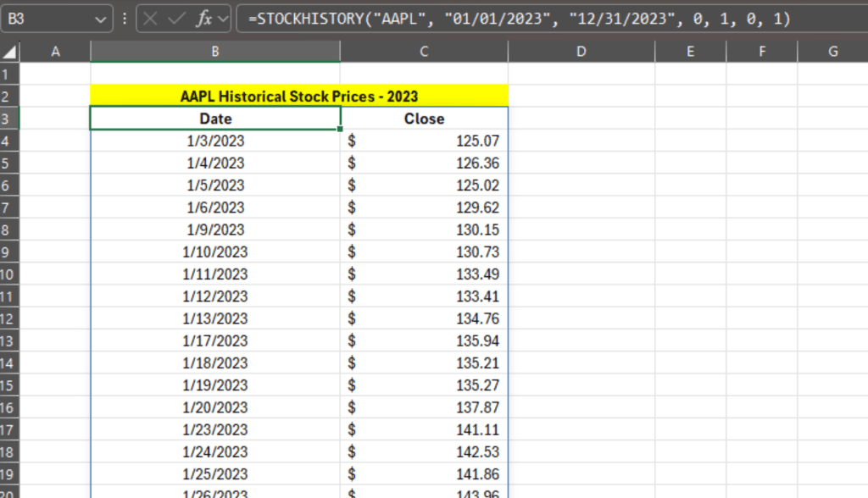Viewport: 868px width, 498px height.
Task: Select column E header
Action: point(690,52)
